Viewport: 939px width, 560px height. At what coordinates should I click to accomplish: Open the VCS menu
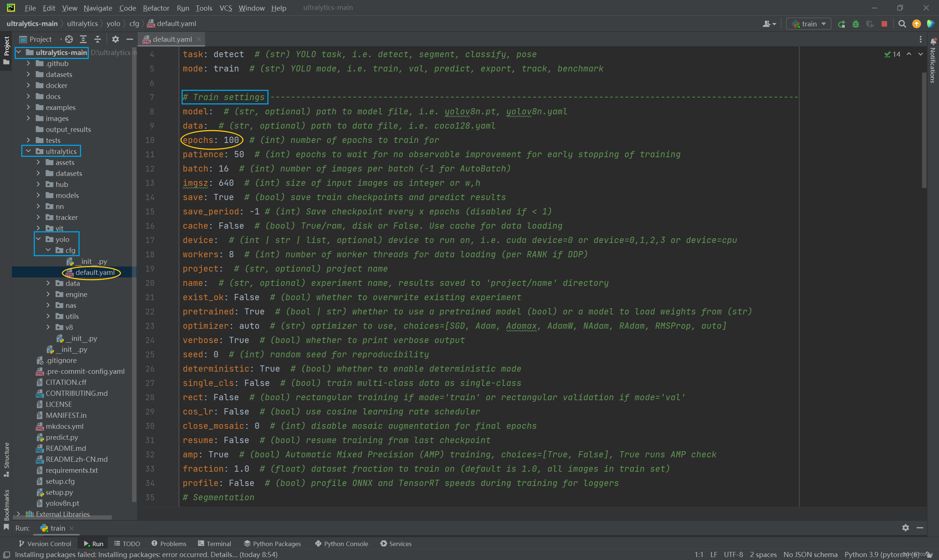226,8
